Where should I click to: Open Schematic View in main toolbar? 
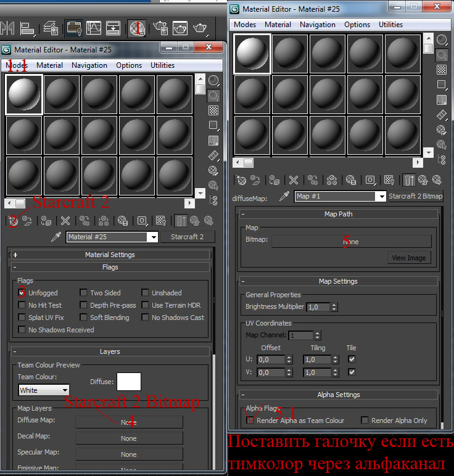click(113, 28)
